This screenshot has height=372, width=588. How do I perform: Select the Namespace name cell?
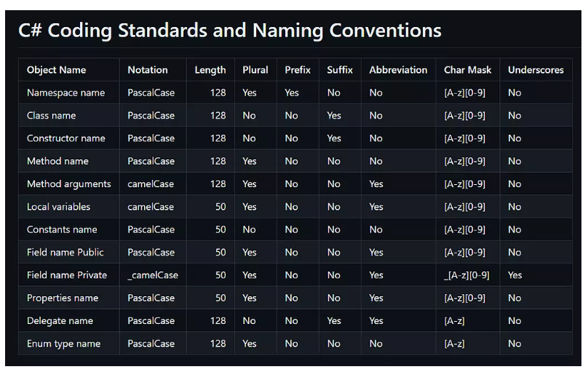point(65,93)
